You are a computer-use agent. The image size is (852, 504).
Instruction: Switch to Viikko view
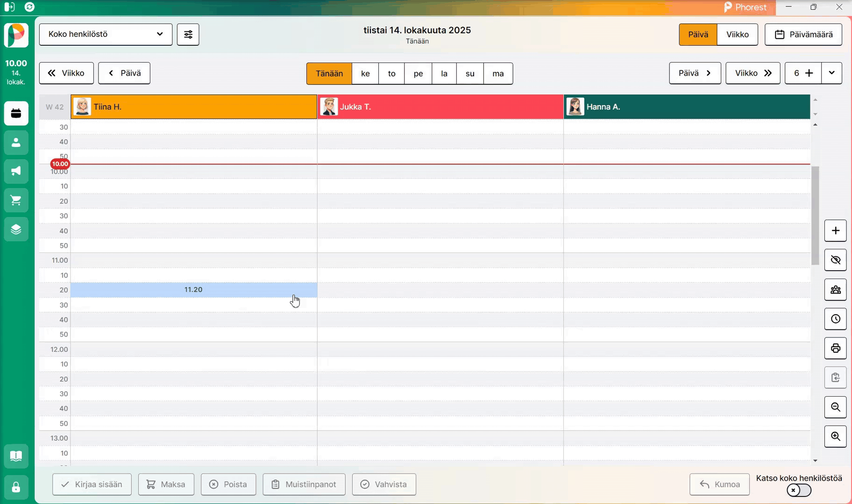(737, 35)
